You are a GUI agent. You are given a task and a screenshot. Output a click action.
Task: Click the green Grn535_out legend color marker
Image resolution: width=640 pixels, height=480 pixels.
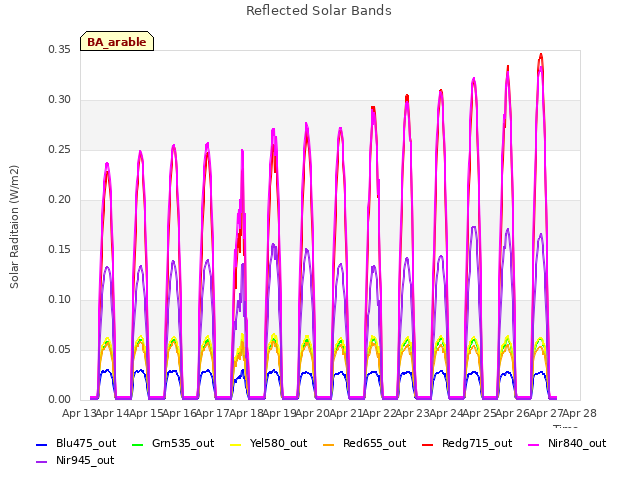138,444
